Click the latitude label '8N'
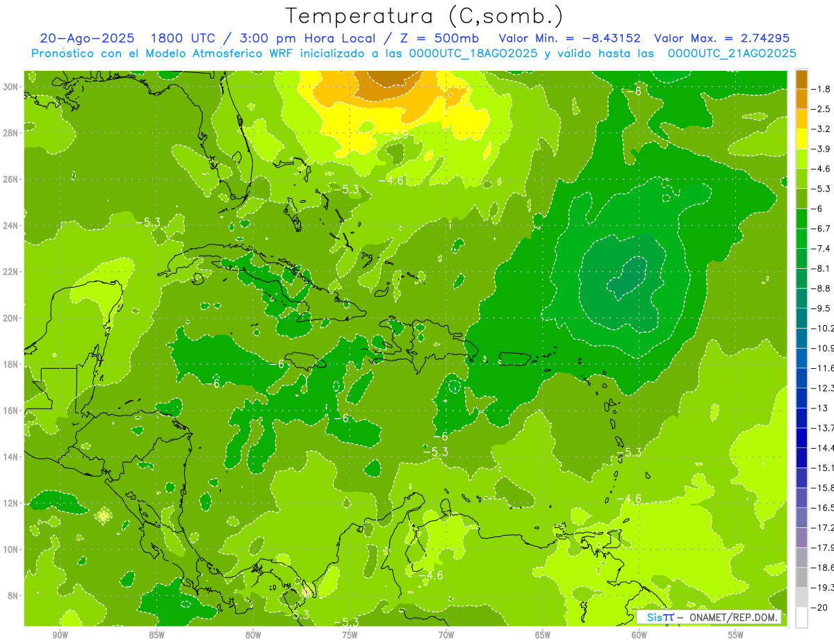The width and height of the screenshot is (834, 644). click(13, 595)
